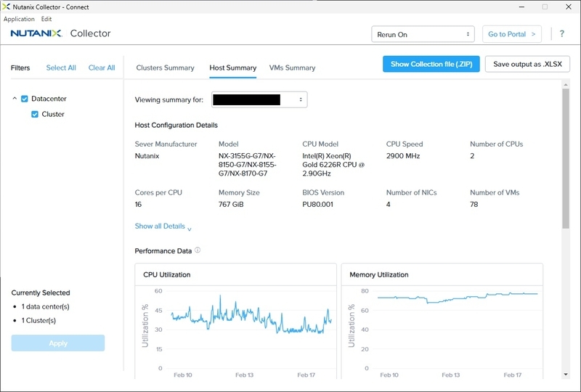Toggle the Datacenter checkbox
This screenshot has width=581, height=392.
(x=25, y=99)
